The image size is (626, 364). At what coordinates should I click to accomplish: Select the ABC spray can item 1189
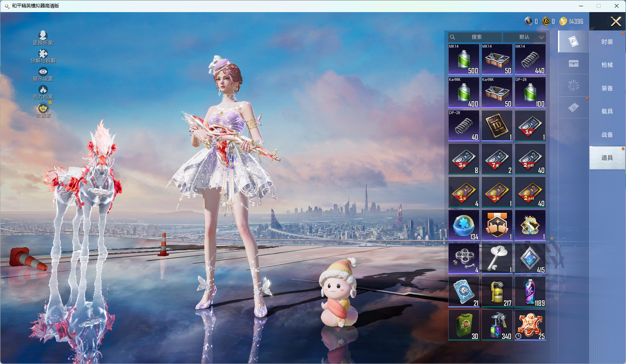click(x=530, y=292)
